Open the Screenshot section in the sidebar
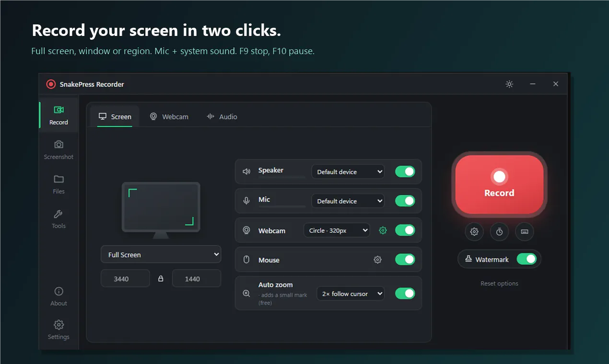 (59, 149)
